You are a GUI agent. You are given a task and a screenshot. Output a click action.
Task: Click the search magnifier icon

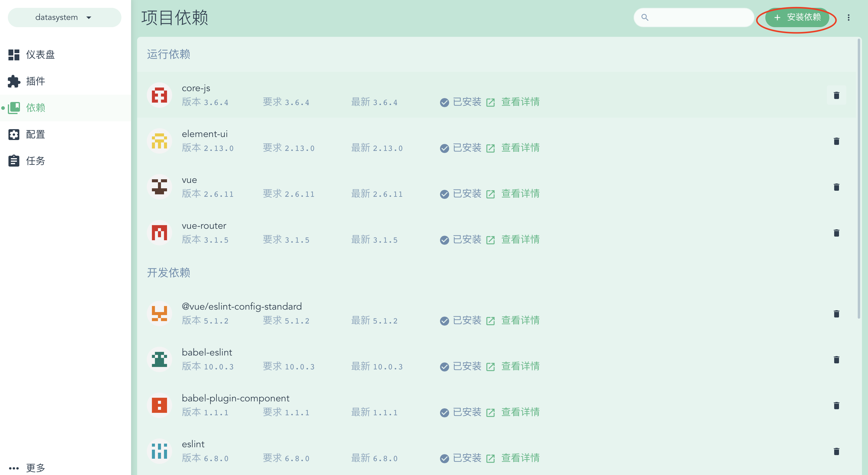[645, 18]
